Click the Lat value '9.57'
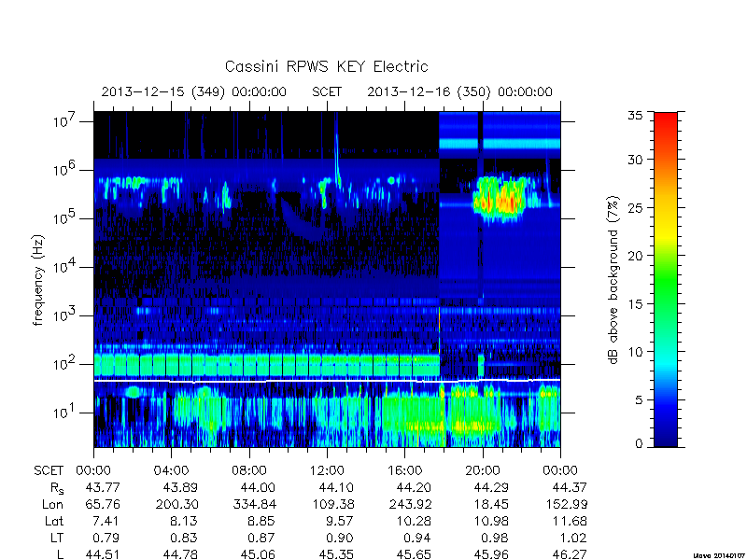Image resolution: width=747 pixels, height=560 pixels. [340, 521]
